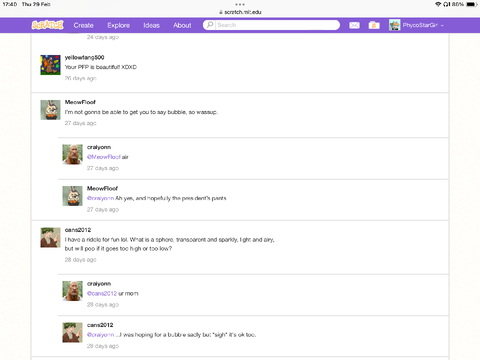Open the Messages envelope icon
Image resolution: width=480 pixels, height=360 pixels.
[x=354, y=25]
